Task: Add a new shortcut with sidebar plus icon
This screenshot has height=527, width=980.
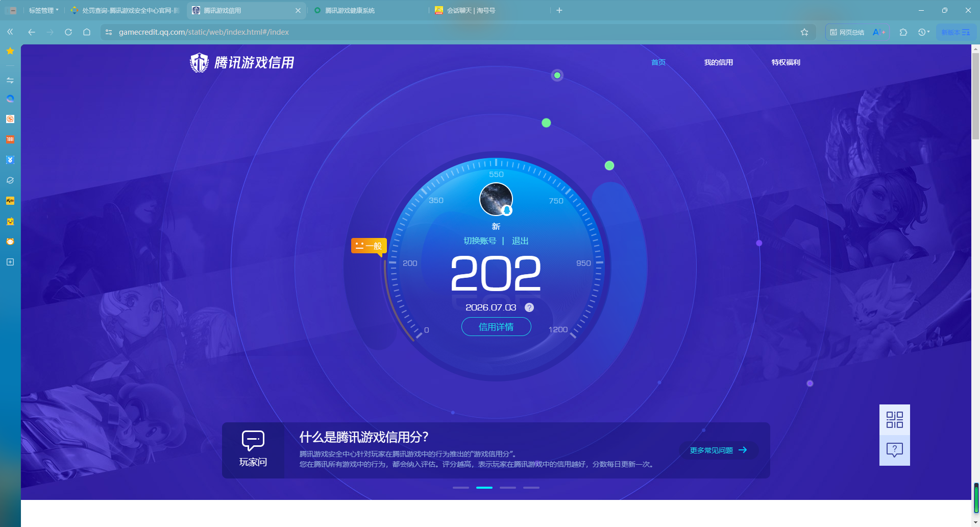Action: [x=10, y=262]
